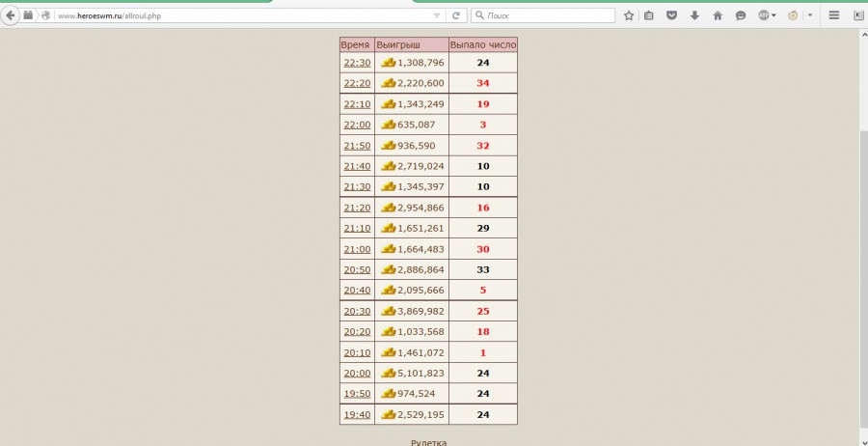The height and width of the screenshot is (446, 868).
Task: Open the 22:30 roulette result link
Action: [357, 63]
